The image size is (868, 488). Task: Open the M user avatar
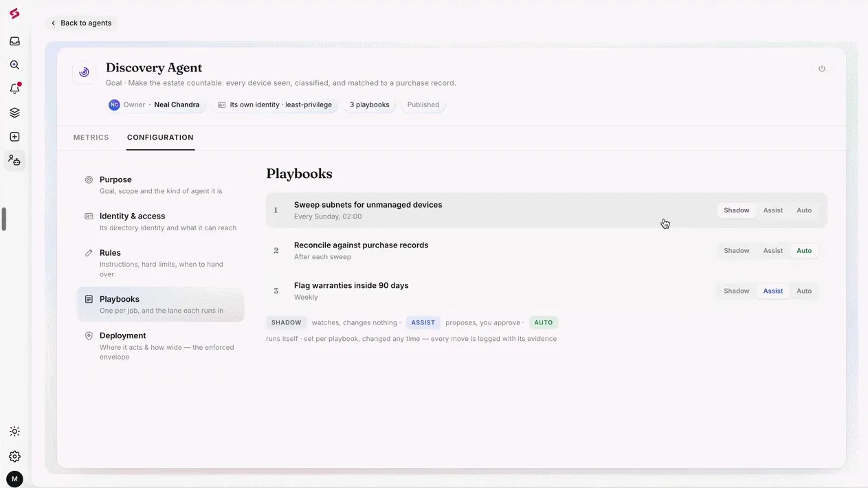pos(14,479)
